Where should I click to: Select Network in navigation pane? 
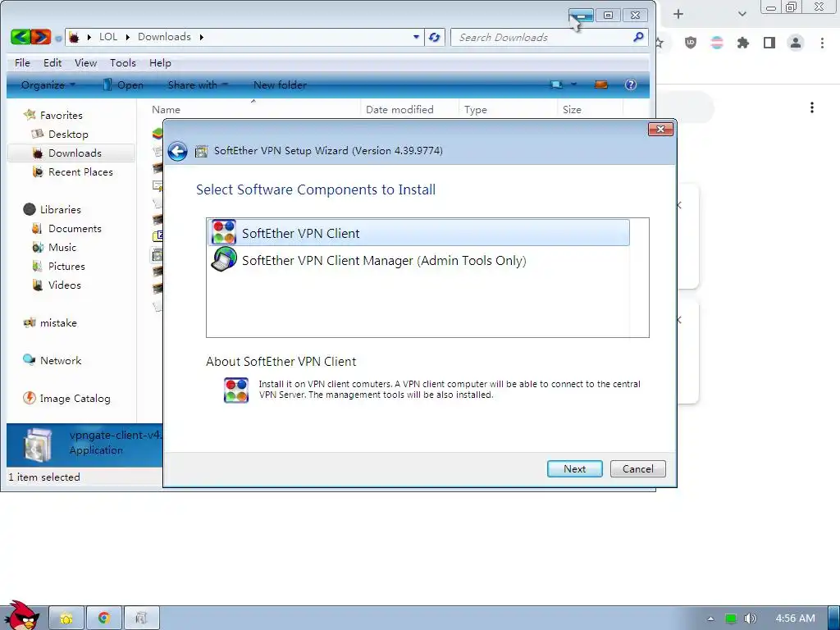61,361
